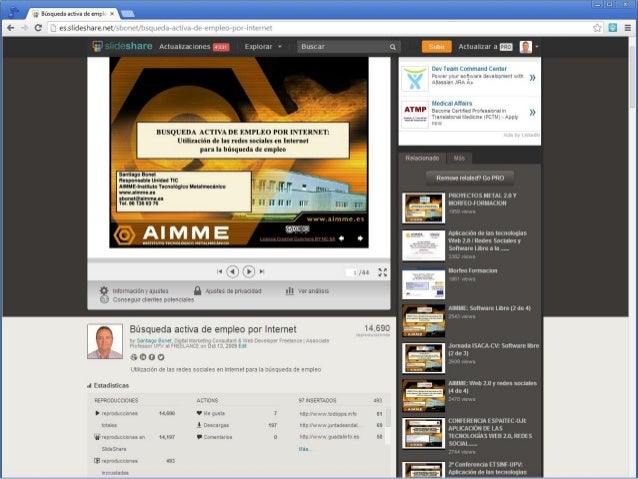Go to next slide button
Viewport: 638px width, 479px height.
tap(249, 271)
